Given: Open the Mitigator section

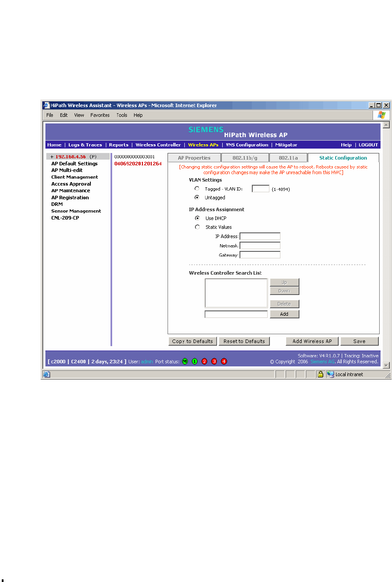Looking at the screenshot, I should 286,145.
